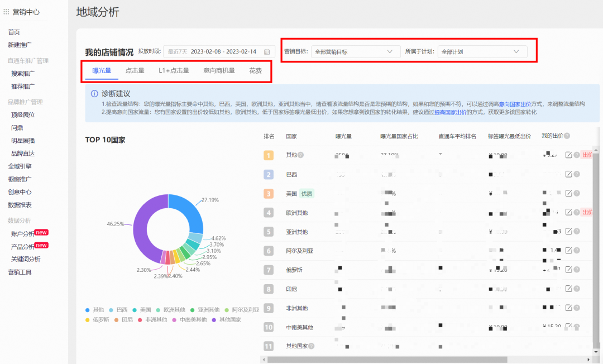Open the 意向国家出价 link
The image size is (603, 364).
[515, 104]
